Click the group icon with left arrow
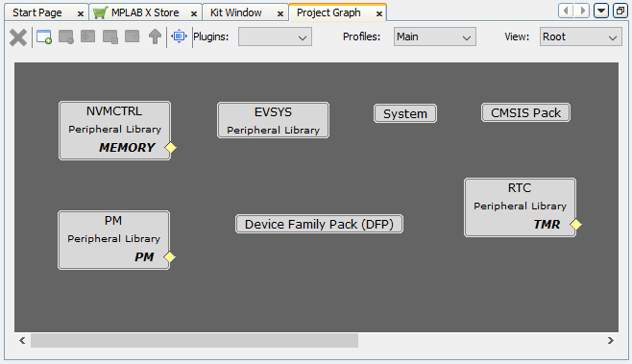Viewport: 632px width, 364px height. point(133,36)
